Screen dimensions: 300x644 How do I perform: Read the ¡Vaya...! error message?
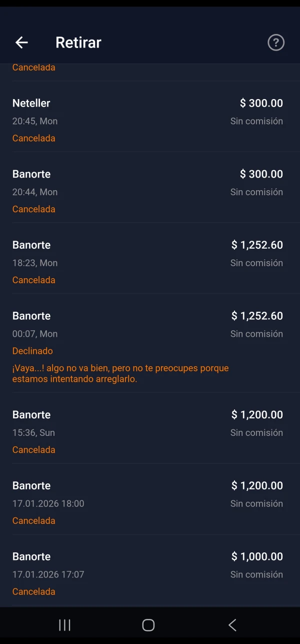[120, 373]
